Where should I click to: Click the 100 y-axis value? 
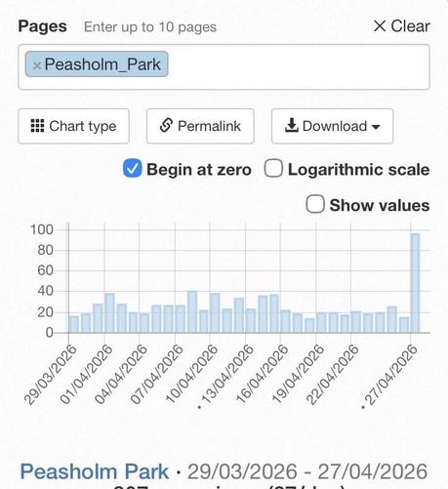42,229
